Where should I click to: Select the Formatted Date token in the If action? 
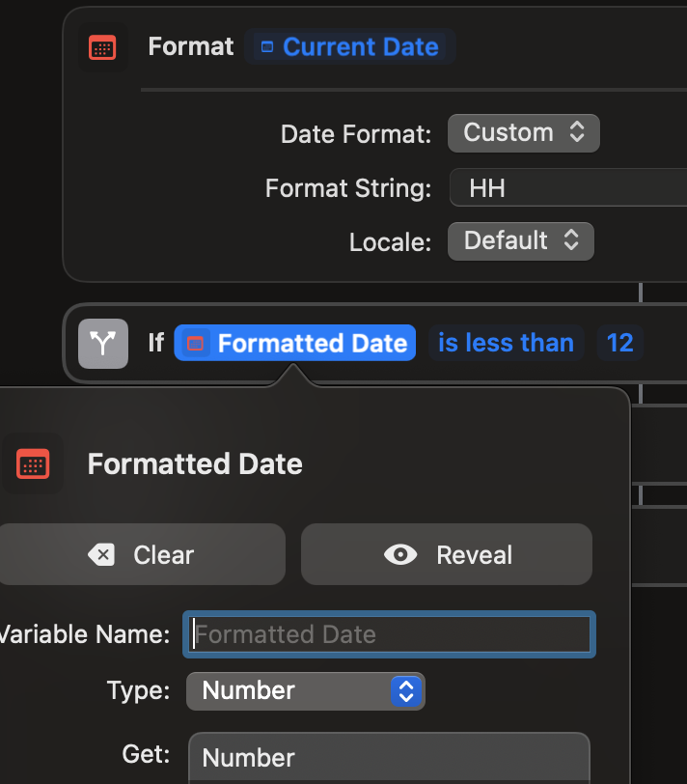[x=311, y=344]
